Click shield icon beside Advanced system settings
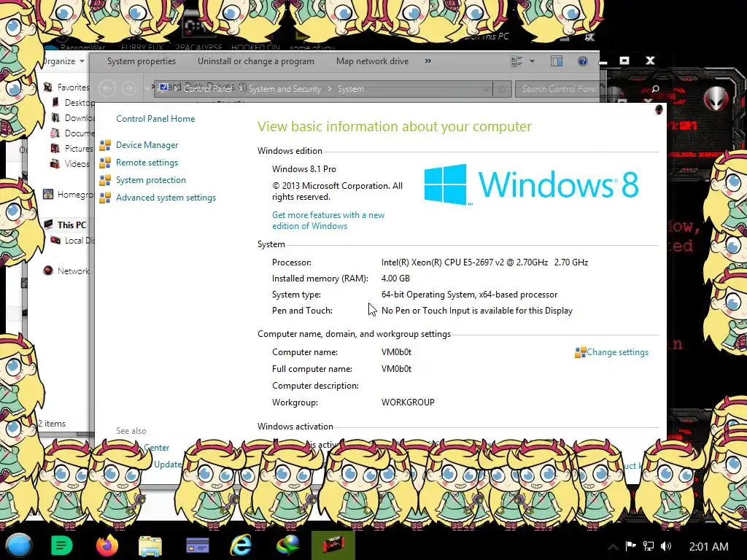The image size is (747, 560). point(105,198)
